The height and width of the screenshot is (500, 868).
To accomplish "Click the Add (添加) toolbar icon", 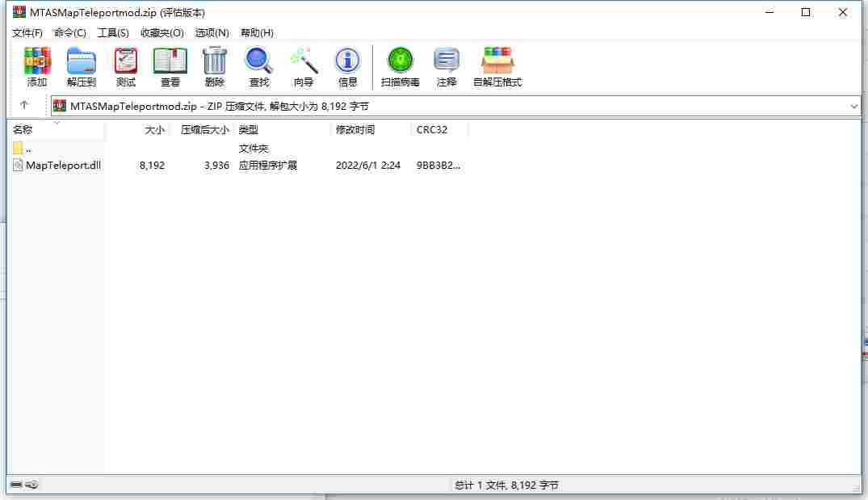I will pos(37,66).
